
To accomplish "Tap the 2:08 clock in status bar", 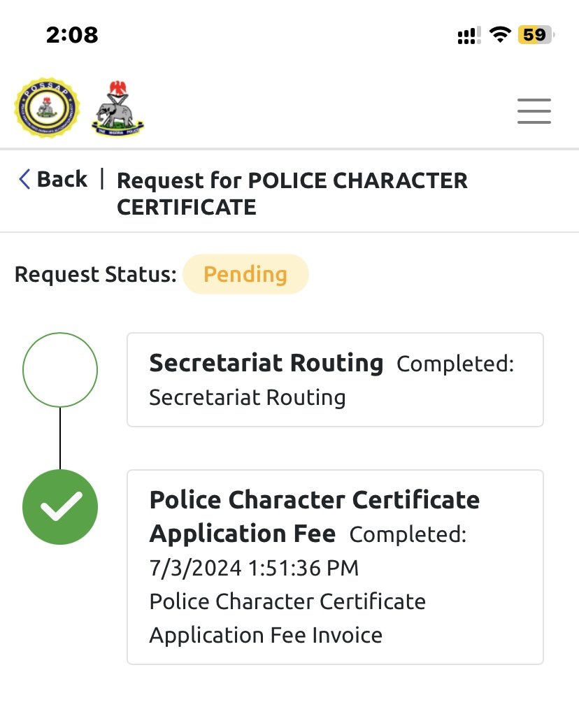I will [x=72, y=34].
